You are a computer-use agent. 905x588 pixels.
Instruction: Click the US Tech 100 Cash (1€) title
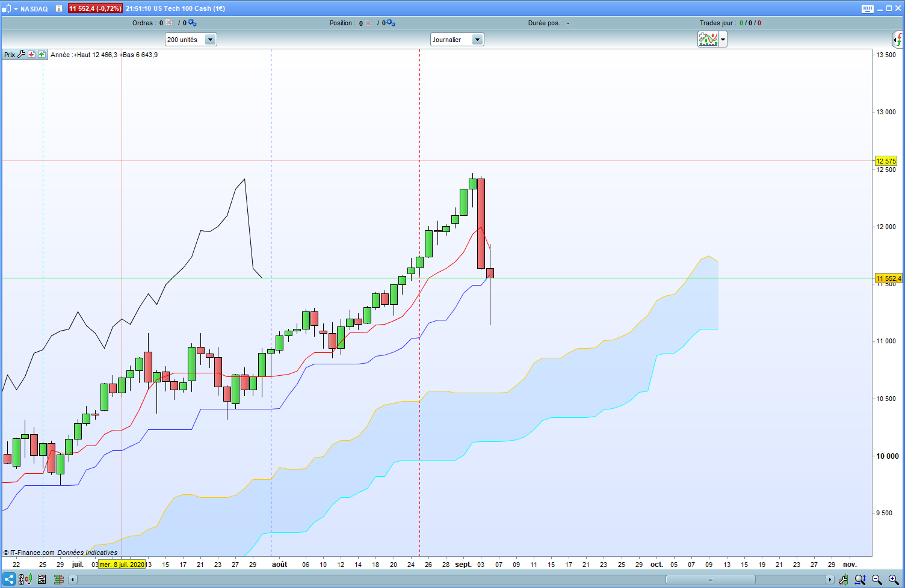[189, 8]
